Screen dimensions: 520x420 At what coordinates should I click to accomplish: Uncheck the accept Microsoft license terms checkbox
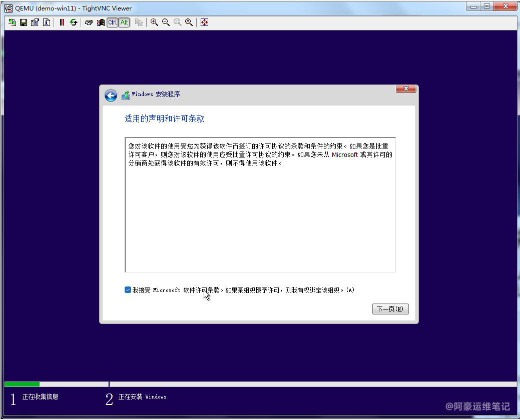(x=128, y=290)
